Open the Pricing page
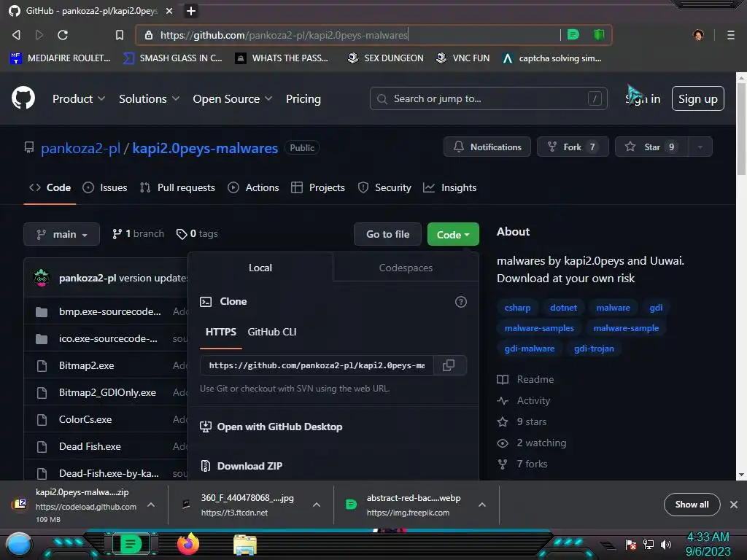This screenshot has height=560, width=747. pos(303,98)
